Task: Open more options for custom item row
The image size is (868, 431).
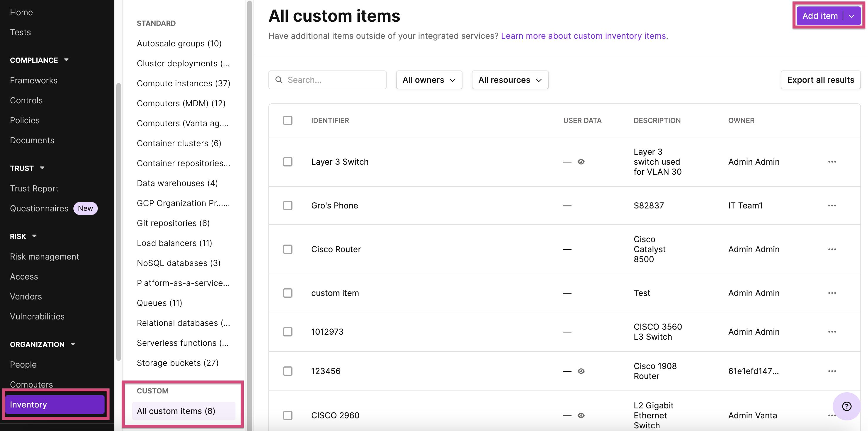Action: 832,293
